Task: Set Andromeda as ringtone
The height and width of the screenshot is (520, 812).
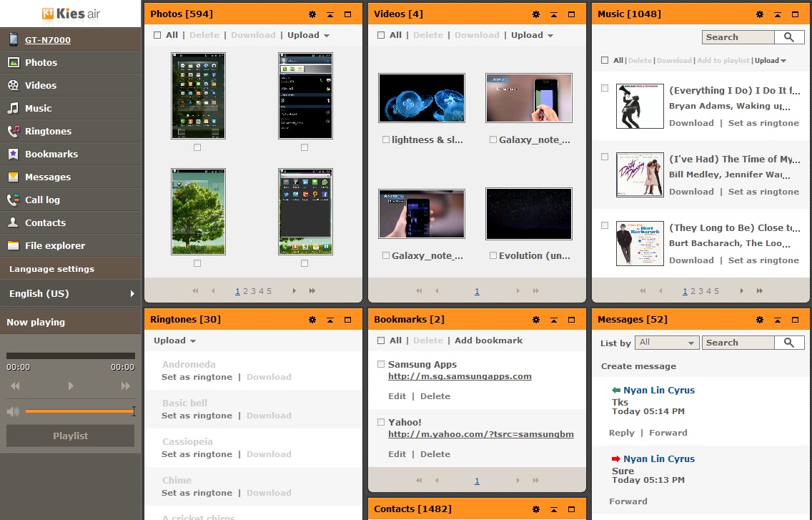Action: tap(197, 377)
